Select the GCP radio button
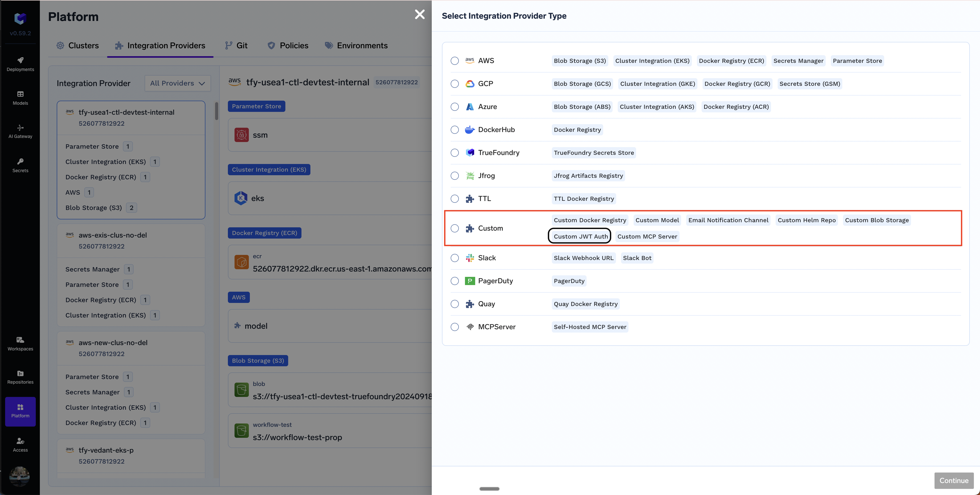The height and width of the screenshot is (495, 980). pyautogui.click(x=455, y=84)
